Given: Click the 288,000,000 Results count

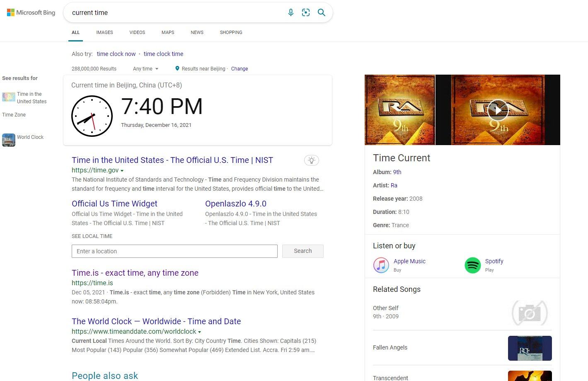Looking at the screenshot, I should coord(94,69).
